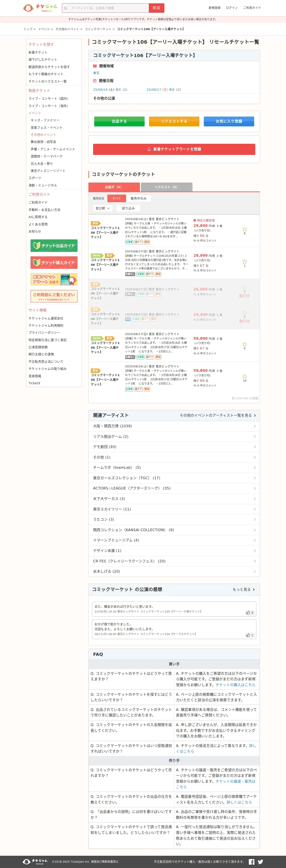Viewport: 286px width, 868px height.
Task: Open その他のイベントのアーティスト一覧を見る
Action: [x=218, y=415]
